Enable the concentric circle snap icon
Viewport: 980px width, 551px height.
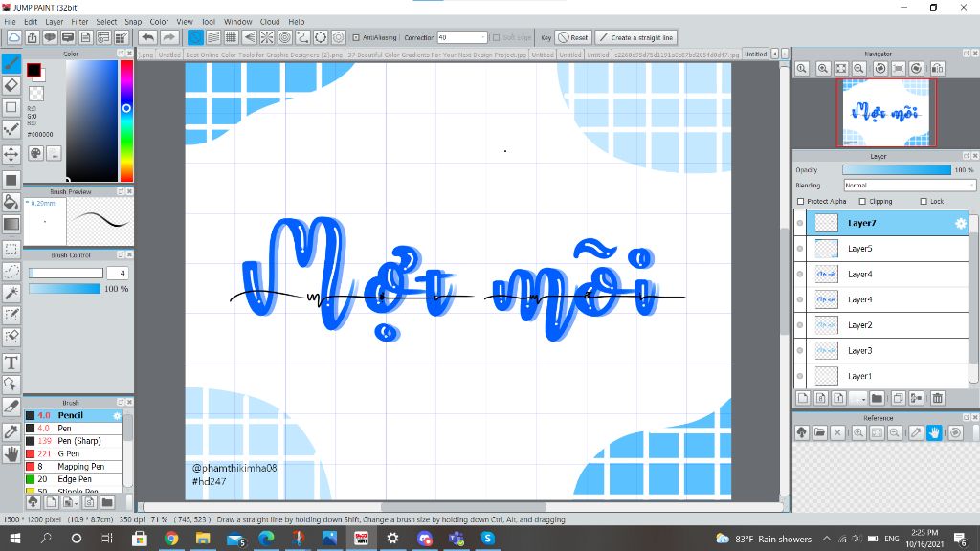click(x=285, y=37)
